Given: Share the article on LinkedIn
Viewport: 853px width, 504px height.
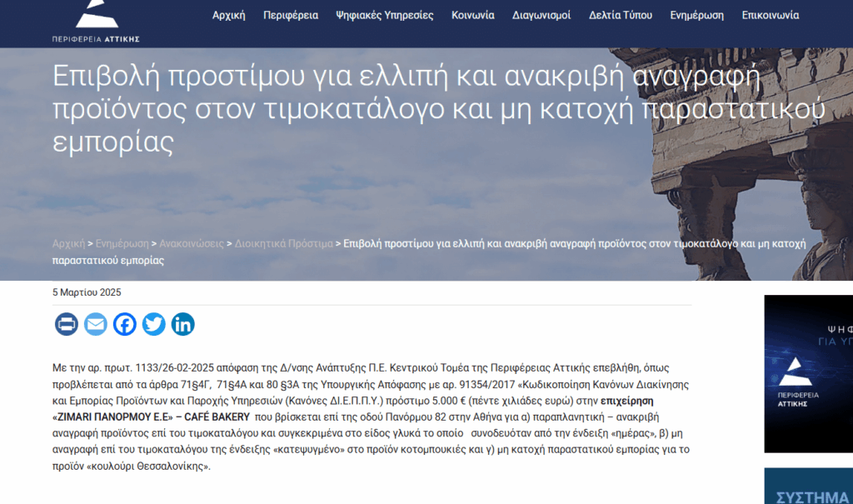Looking at the screenshot, I should pyautogui.click(x=182, y=324).
